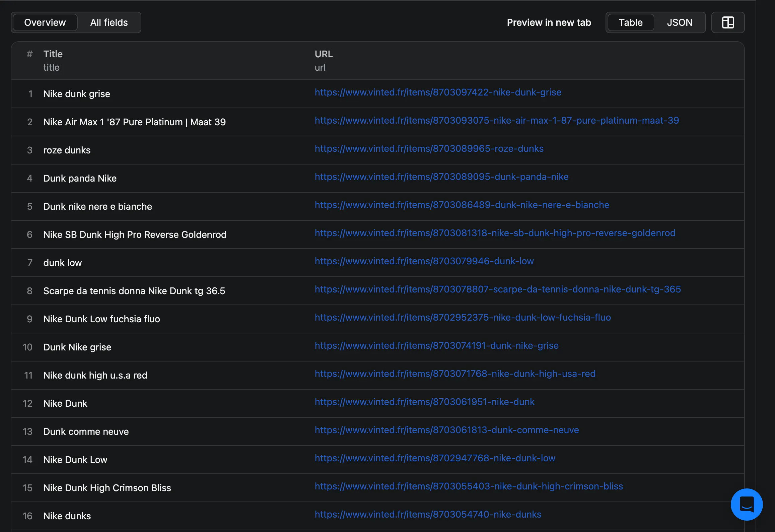Select the title 'Nike dunks'
The width and height of the screenshot is (775, 532).
(x=67, y=516)
